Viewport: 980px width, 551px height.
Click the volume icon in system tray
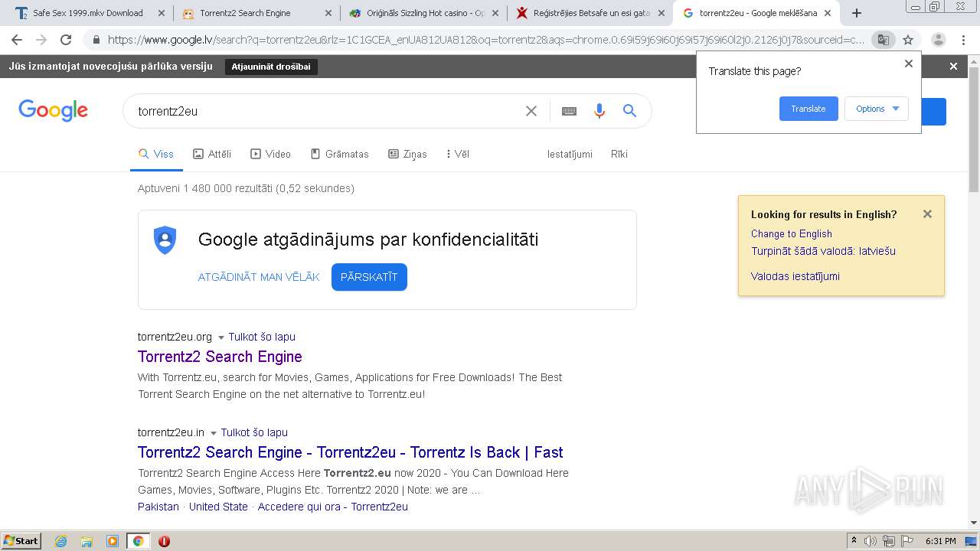[x=871, y=541]
